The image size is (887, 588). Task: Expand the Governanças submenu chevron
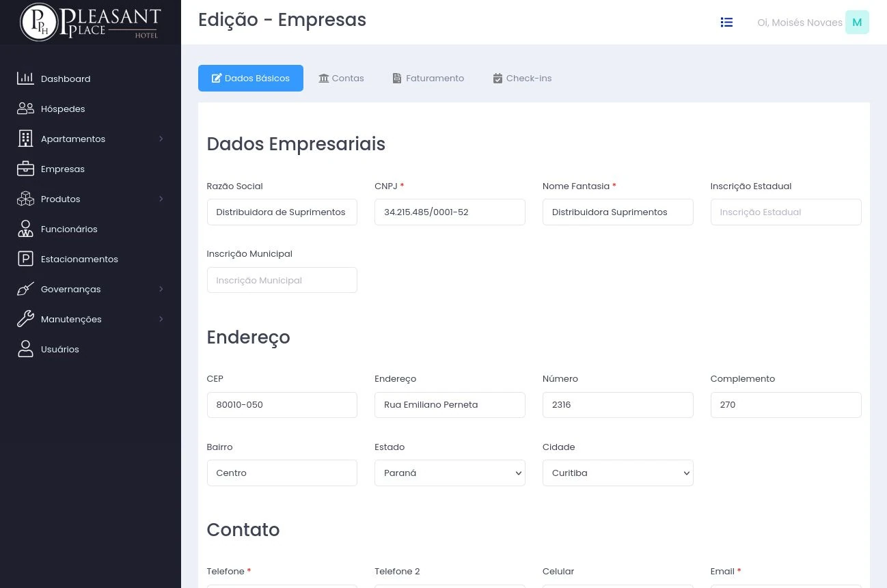point(161,289)
